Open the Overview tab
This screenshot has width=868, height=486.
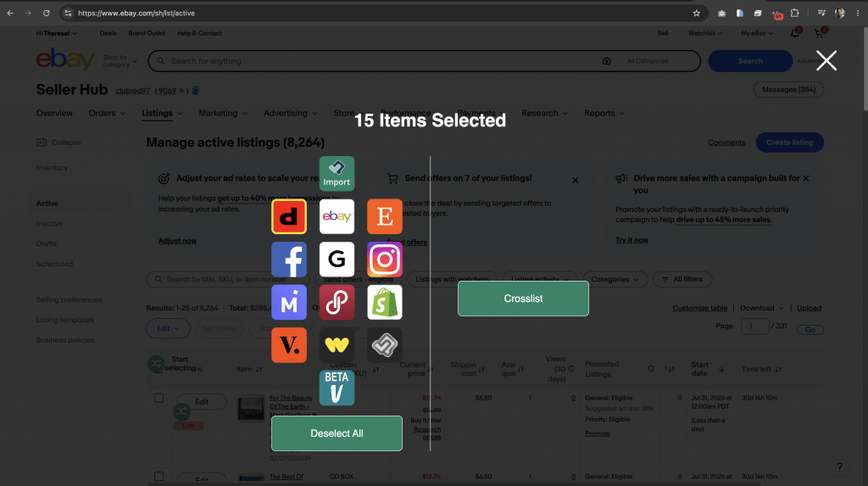[54, 113]
